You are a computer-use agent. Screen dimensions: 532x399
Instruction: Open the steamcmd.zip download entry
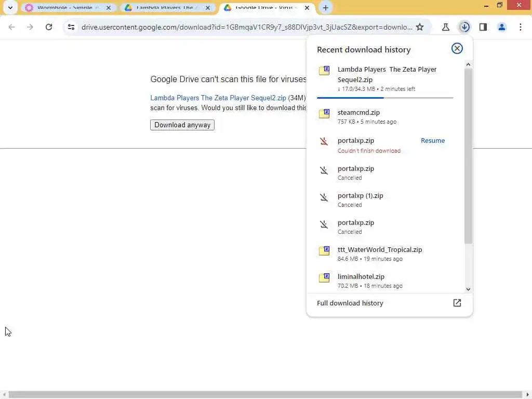(x=358, y=112)
